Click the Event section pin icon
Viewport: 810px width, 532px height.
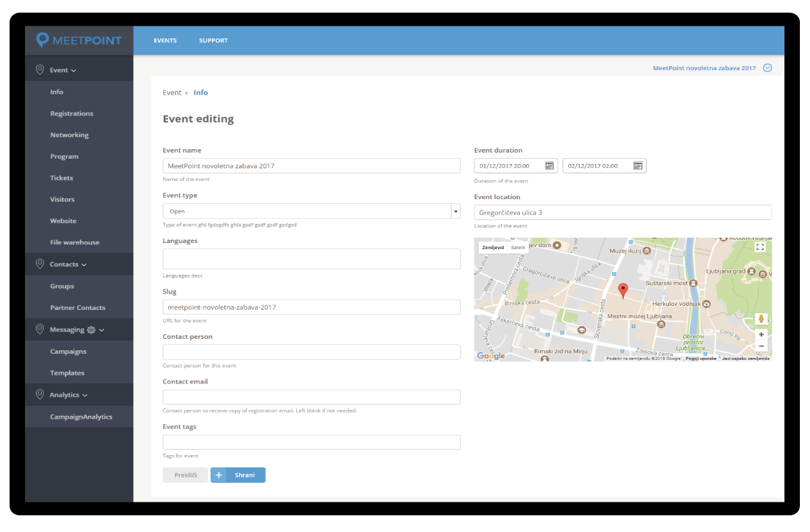(40, 70)
